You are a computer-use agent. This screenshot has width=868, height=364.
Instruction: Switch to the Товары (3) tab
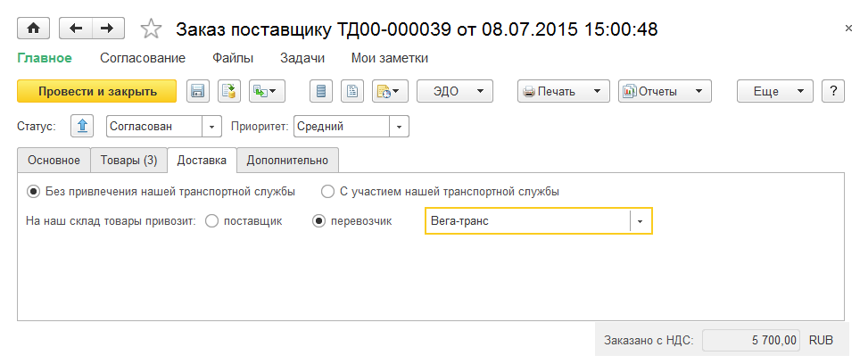pos(129,161)
